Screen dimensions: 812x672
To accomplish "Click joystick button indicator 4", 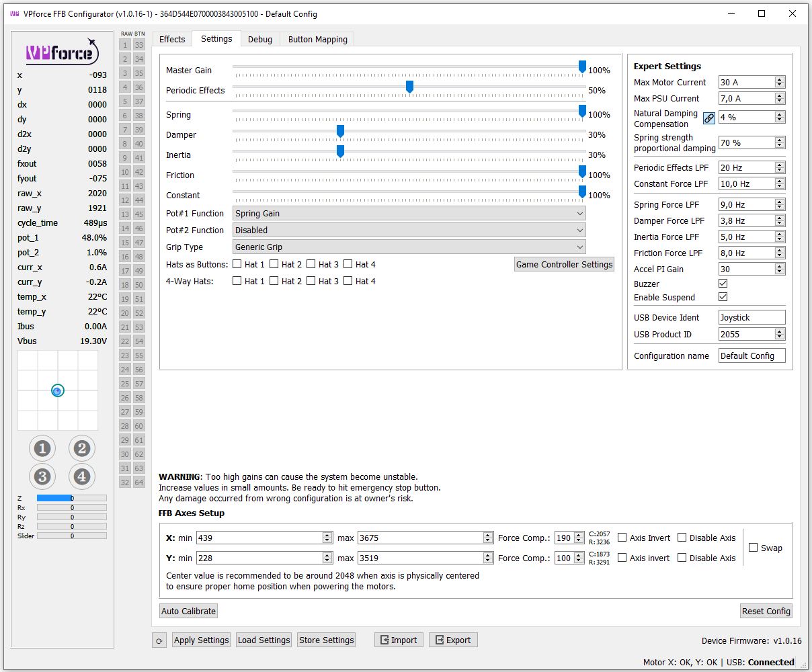I will pos(82,476).
